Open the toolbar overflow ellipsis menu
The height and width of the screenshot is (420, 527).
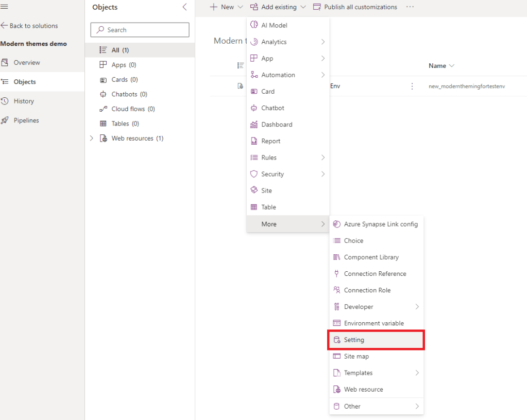[x=410, y=7]
